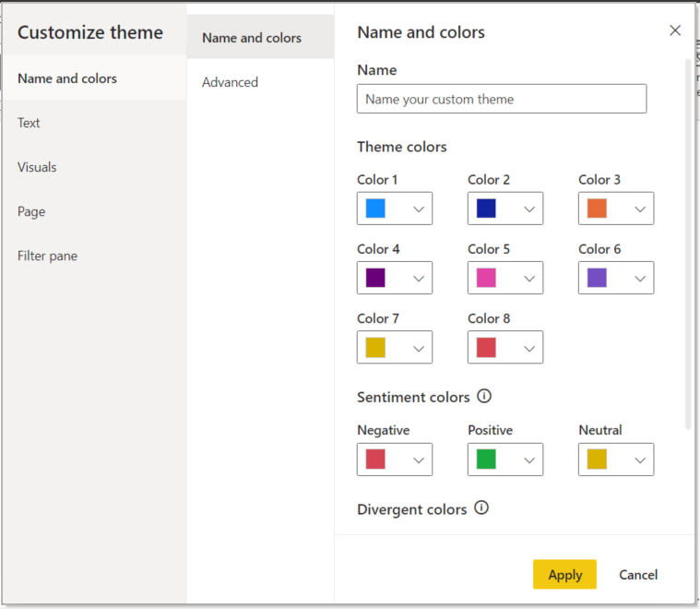
Task: Click the light blue Color 1 swatch
Action: 375,209
